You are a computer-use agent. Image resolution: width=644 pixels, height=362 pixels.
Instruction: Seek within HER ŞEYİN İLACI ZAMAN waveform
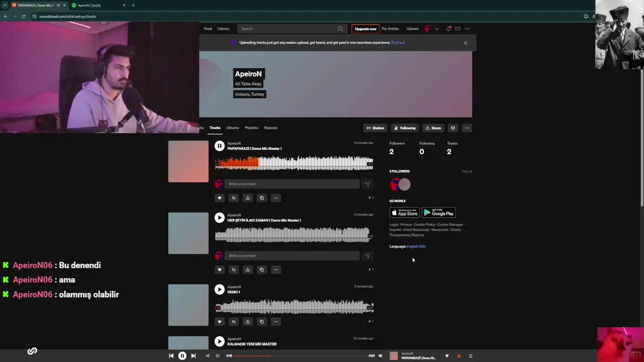294,235
